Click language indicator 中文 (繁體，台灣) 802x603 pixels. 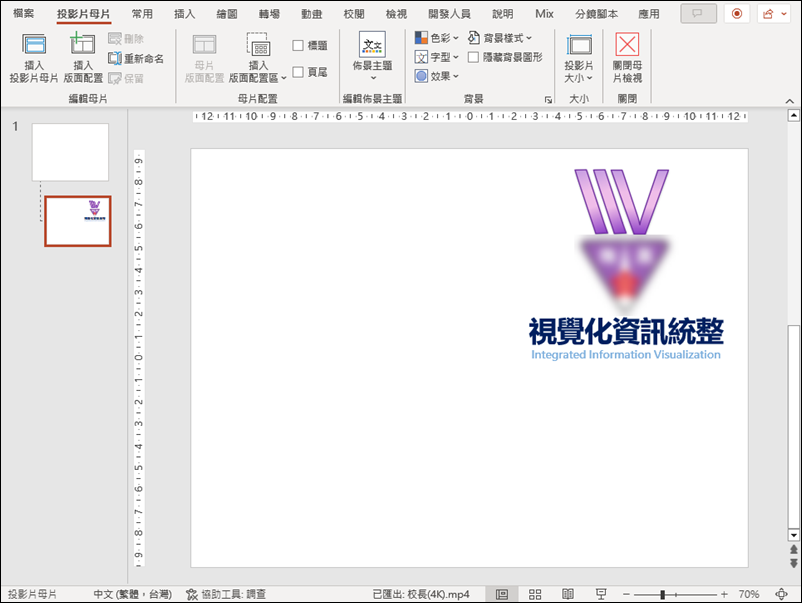(x=132, y=594)
